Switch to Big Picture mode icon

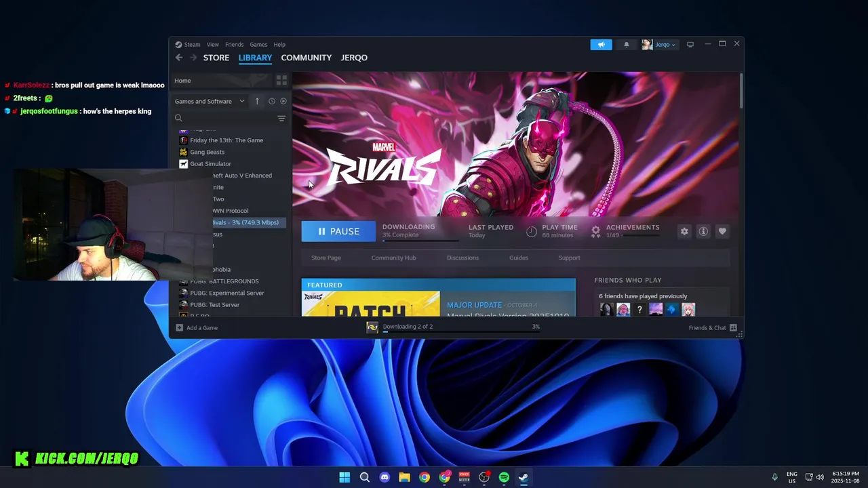(690, 44)
